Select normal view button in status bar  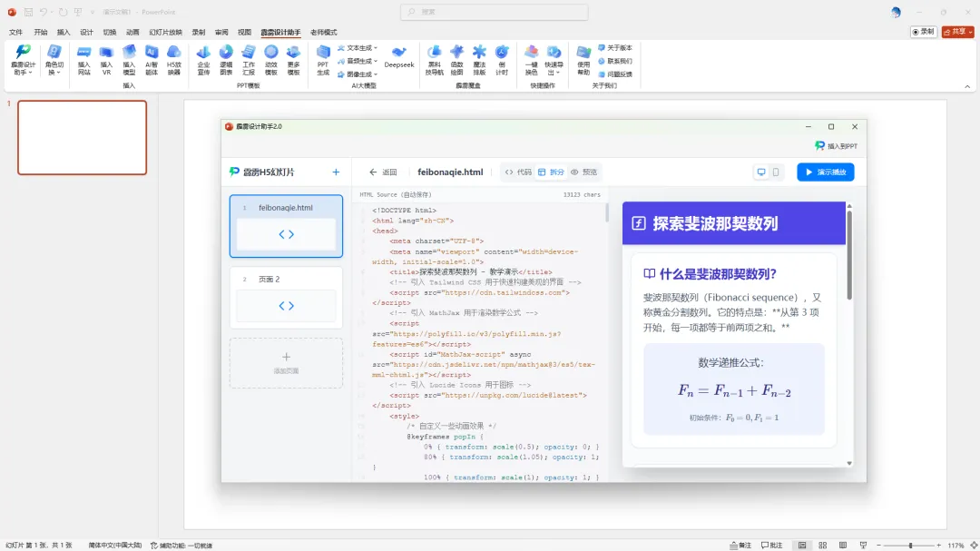tap(802, 546)
